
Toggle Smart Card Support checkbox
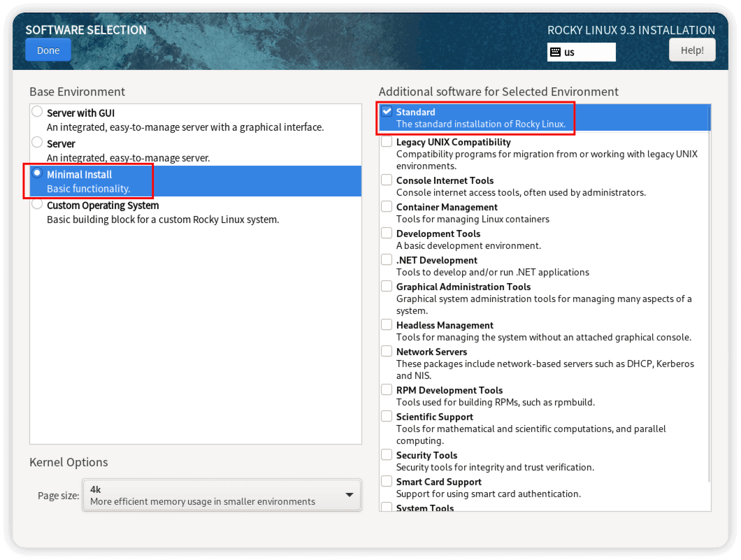[x=387, y=481]
